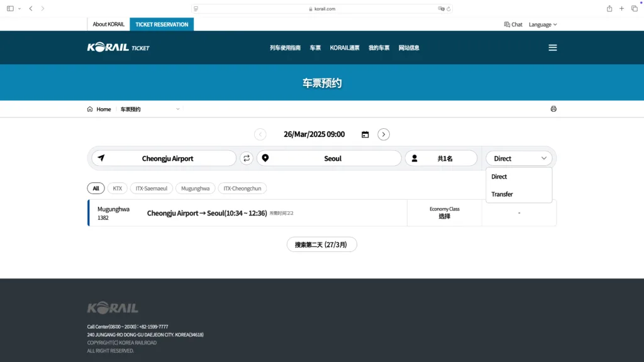This screenshot has width=644, height=362.
Task: Select Transfer option in dropdown list
Action: pyautogui.click(x=519, y=194)
